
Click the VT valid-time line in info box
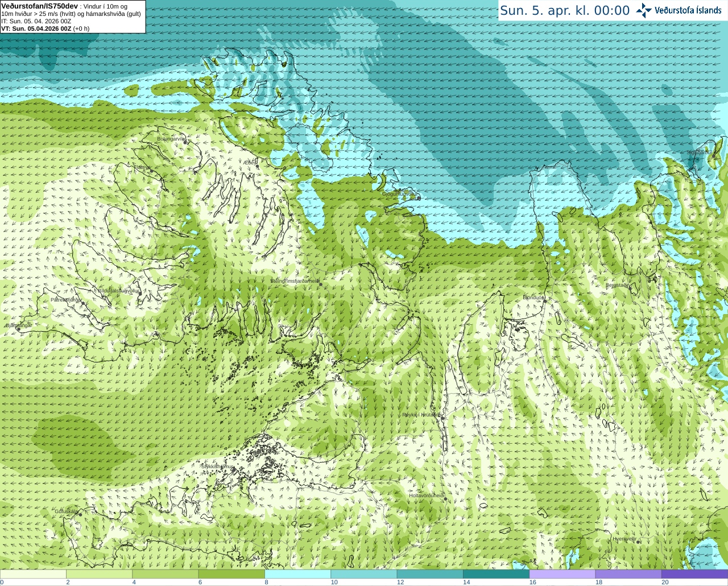point(45,28)
